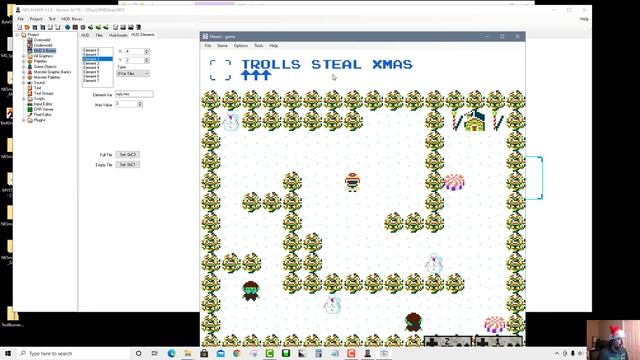640x360 pixels.
Task: Select Underworld in the project tree
Action: (x=43, y=45)
